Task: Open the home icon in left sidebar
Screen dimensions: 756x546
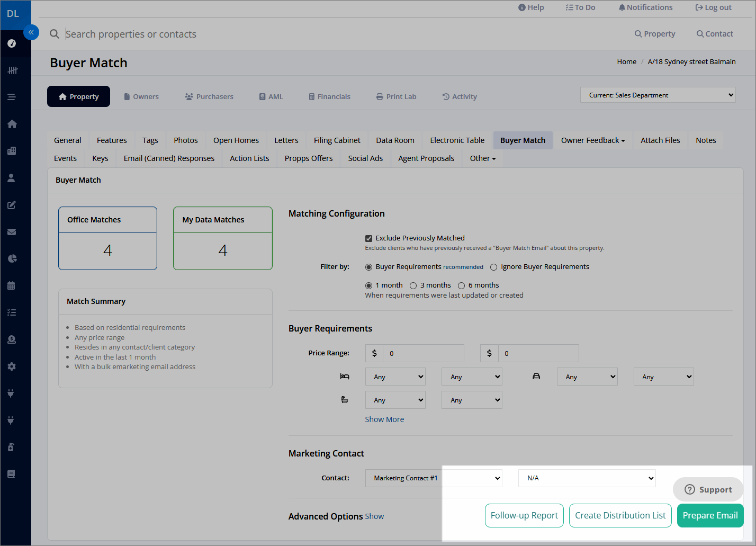Action: [12, 124]
